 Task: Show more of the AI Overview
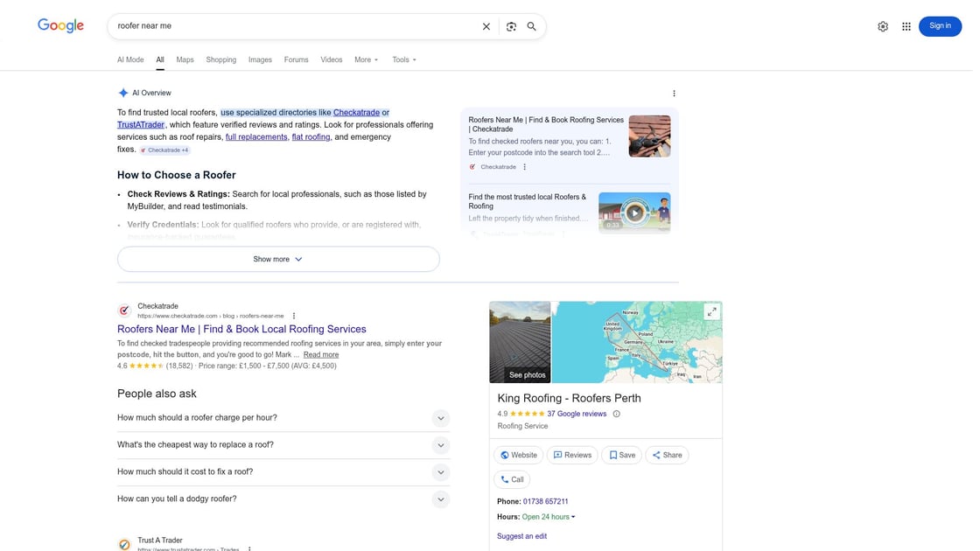[278, 259]
